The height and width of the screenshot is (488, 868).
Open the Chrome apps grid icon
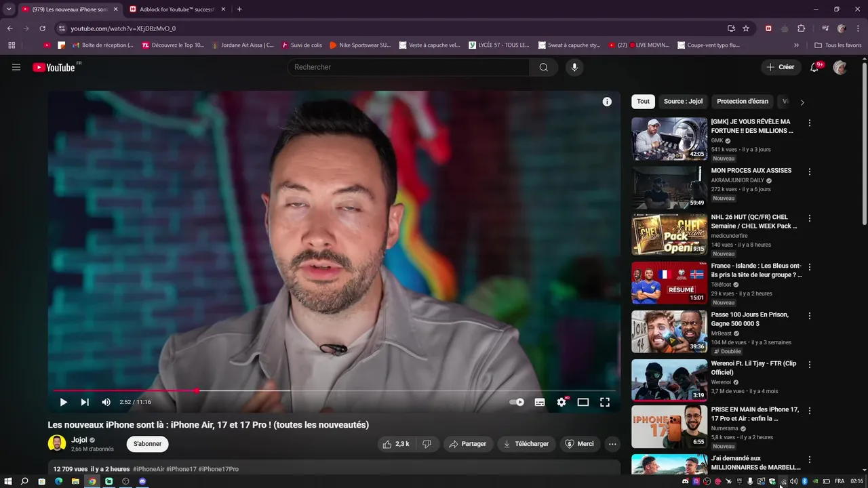pos(12,45)
